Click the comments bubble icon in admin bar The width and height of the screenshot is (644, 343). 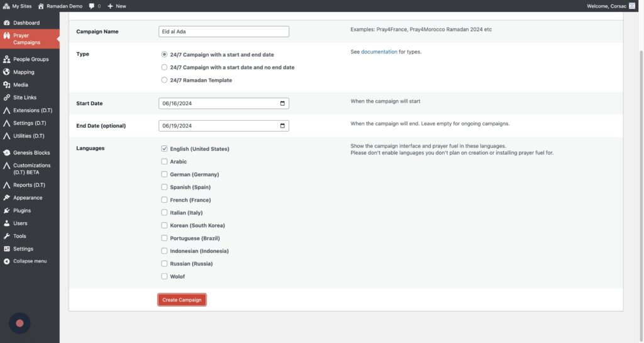tap(92, 6)
